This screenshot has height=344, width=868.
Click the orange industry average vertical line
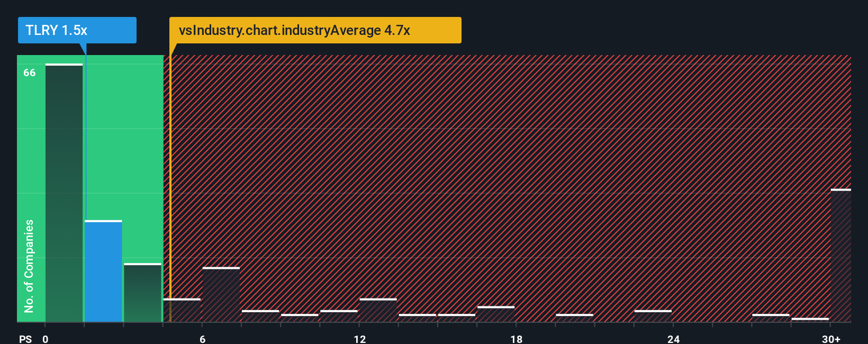coord(170,185)
